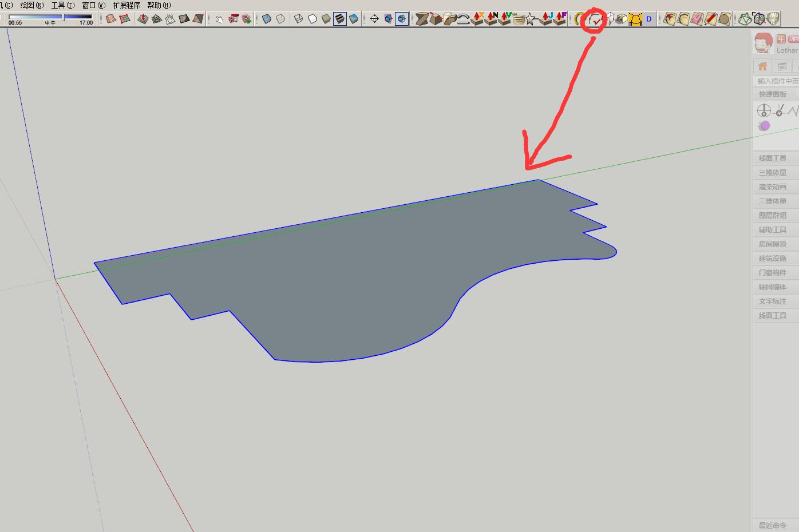Click the circular north compass icon
Viewport: 799px width, 532px height.
[764, 110]
